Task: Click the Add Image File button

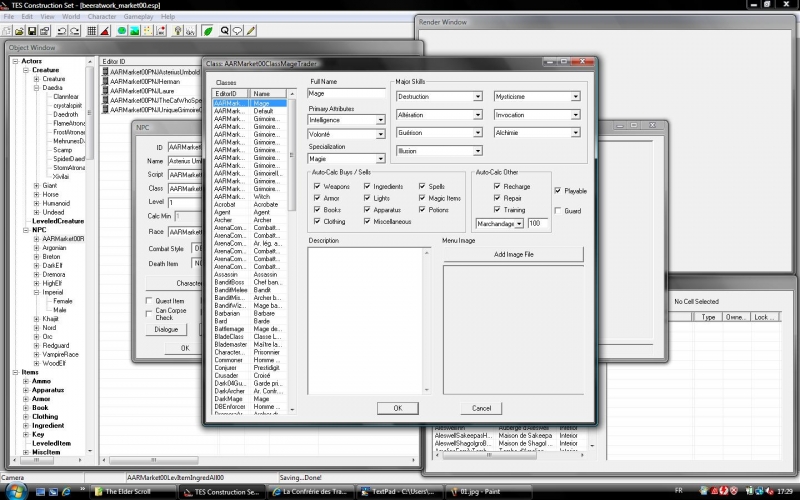Action: point(513,255)
